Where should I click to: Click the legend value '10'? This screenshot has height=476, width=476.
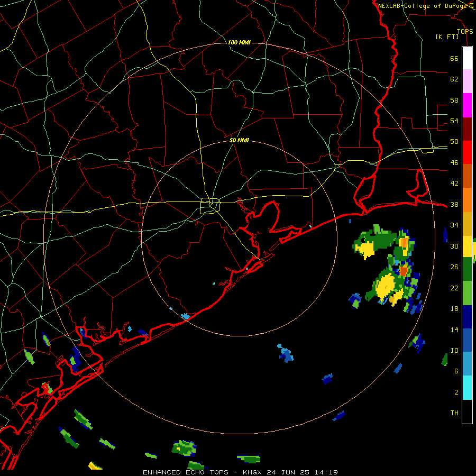(454, 350)
